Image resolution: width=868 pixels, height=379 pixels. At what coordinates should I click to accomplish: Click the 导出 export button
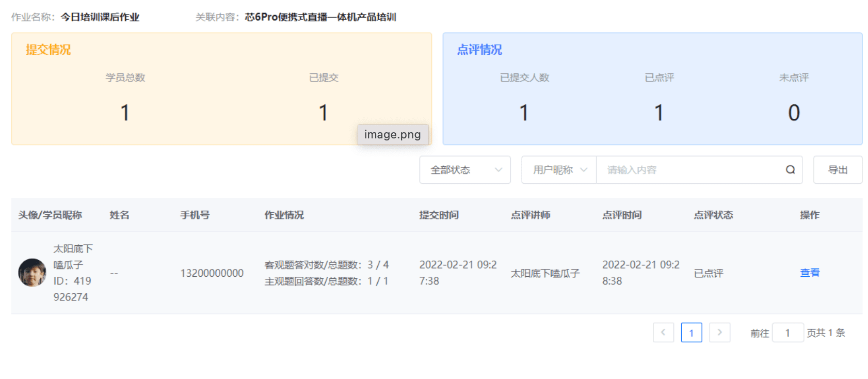point(838,170)
